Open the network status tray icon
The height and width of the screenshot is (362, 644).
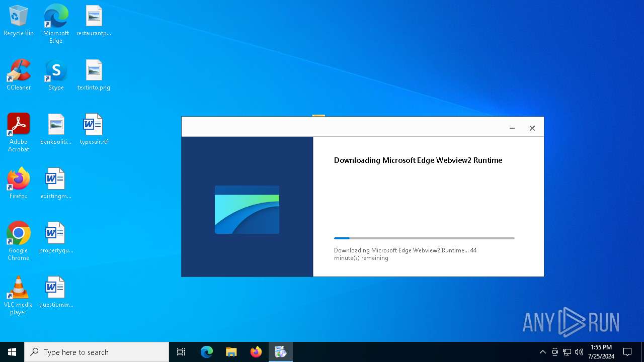567,352
